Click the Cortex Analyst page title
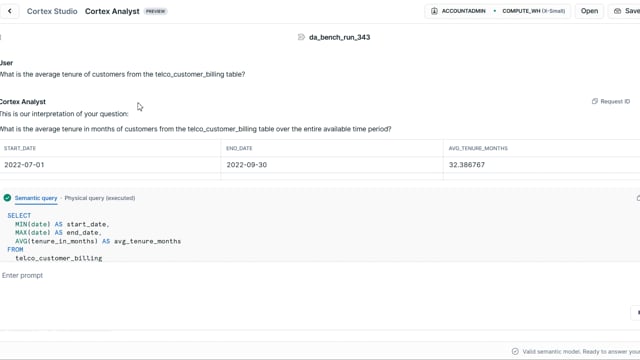Screen dimensions: 640x360 112,11
